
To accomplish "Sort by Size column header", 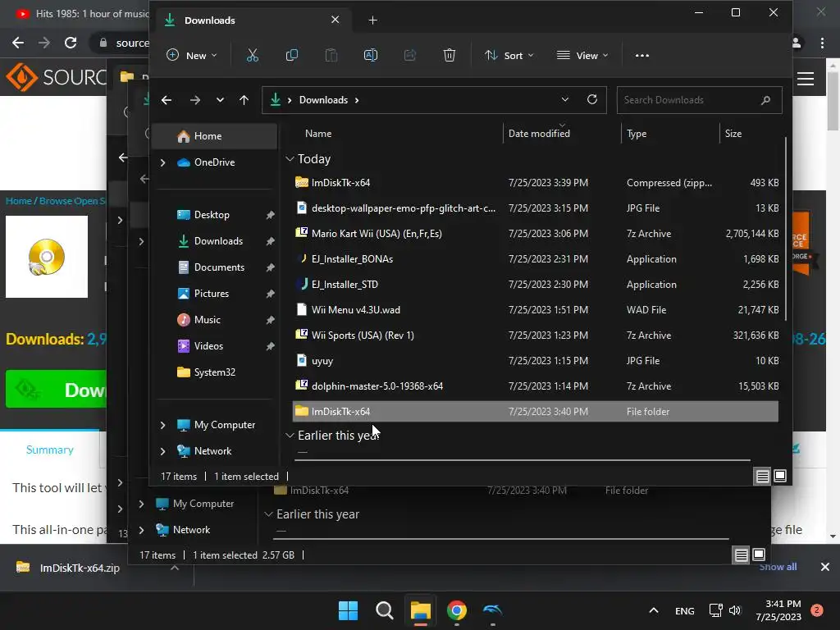I will [733, 134].
